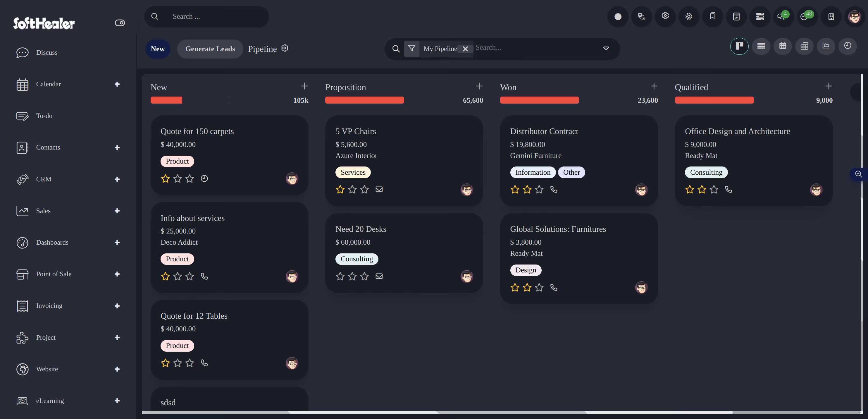The image size is (868, 419).
Task: Set third priority star on Distributor Contract
Action: click(539, 189)
